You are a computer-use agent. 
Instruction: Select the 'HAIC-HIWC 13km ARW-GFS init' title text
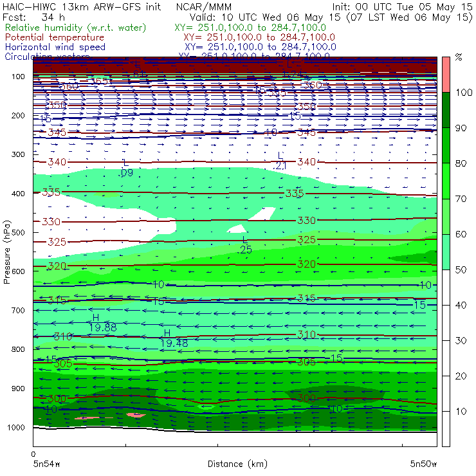[82, 6]
